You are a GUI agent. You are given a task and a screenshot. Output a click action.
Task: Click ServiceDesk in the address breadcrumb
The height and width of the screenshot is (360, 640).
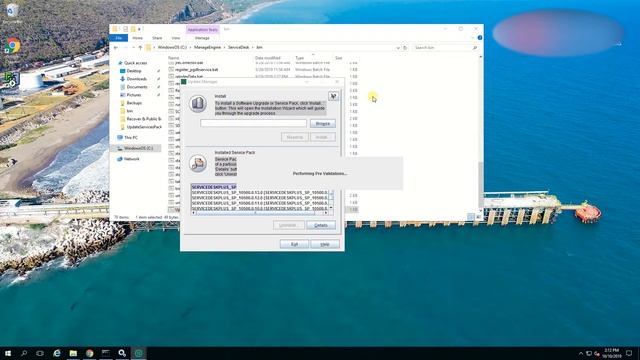[x=238, y=48]
